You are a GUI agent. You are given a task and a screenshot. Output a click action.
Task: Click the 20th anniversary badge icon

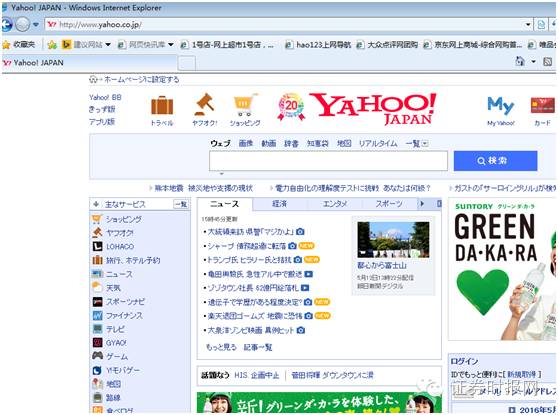291,106
